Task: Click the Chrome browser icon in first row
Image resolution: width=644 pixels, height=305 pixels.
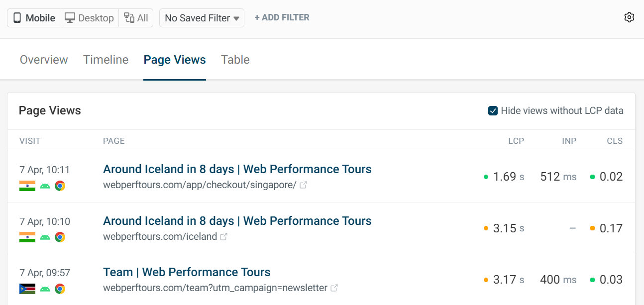Action: 60,186
